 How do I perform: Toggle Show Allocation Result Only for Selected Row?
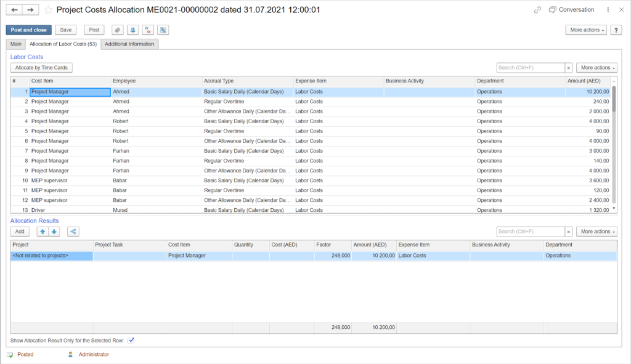tap(131, 340)
